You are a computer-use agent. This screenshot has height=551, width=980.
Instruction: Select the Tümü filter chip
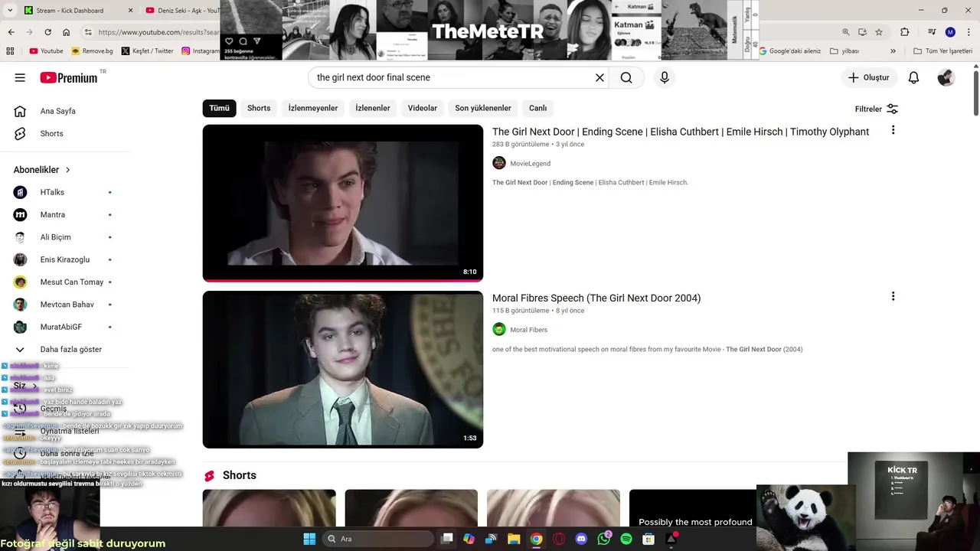tap(220, 108)
